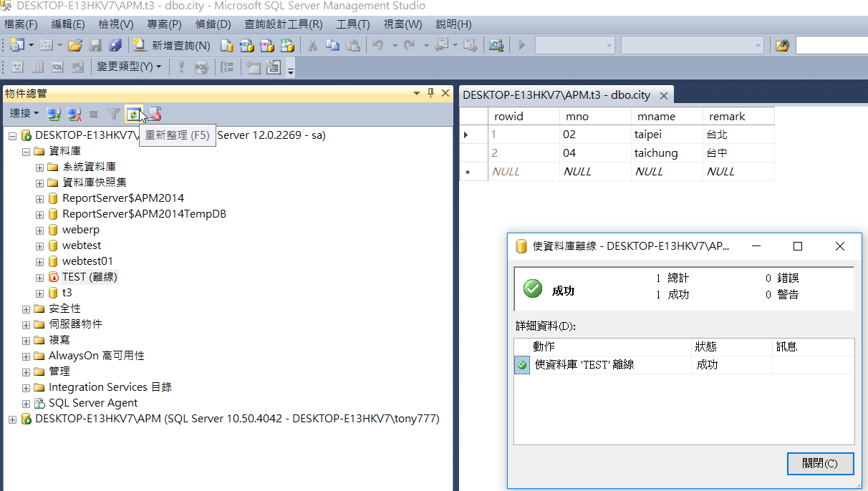The width and height of the screenshot is (868, 491).
Task: Click the XMLA Query icon
Action: click(287, 45)
